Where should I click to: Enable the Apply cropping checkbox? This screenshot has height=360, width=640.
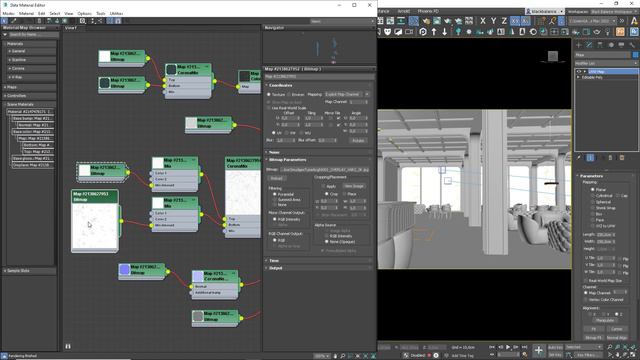tap(323, 186)
